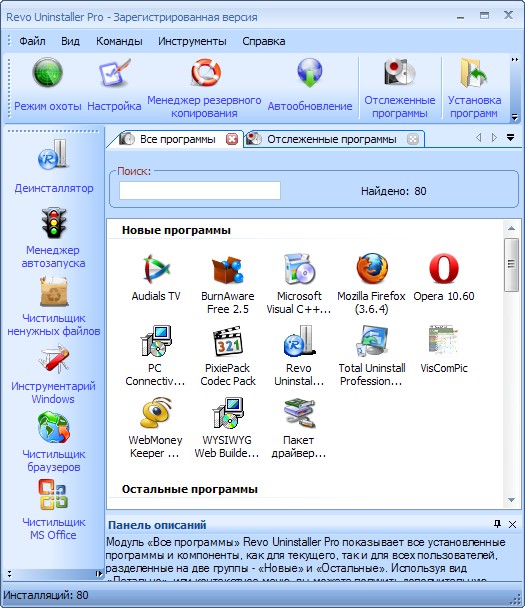Select Microsoft Visual C++ entry
525x608 pixels.
point(299,284)
